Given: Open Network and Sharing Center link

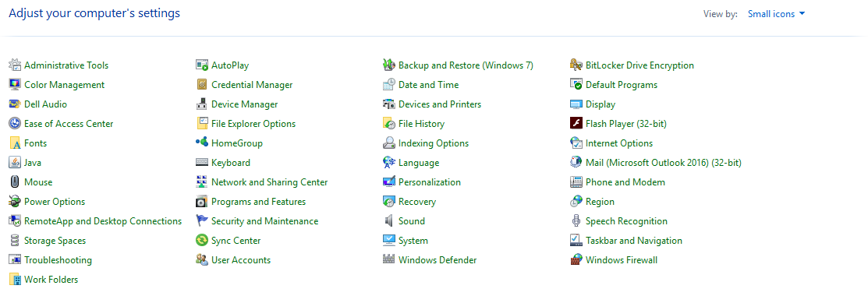Looking at the screenshot, I should (270, 182).
